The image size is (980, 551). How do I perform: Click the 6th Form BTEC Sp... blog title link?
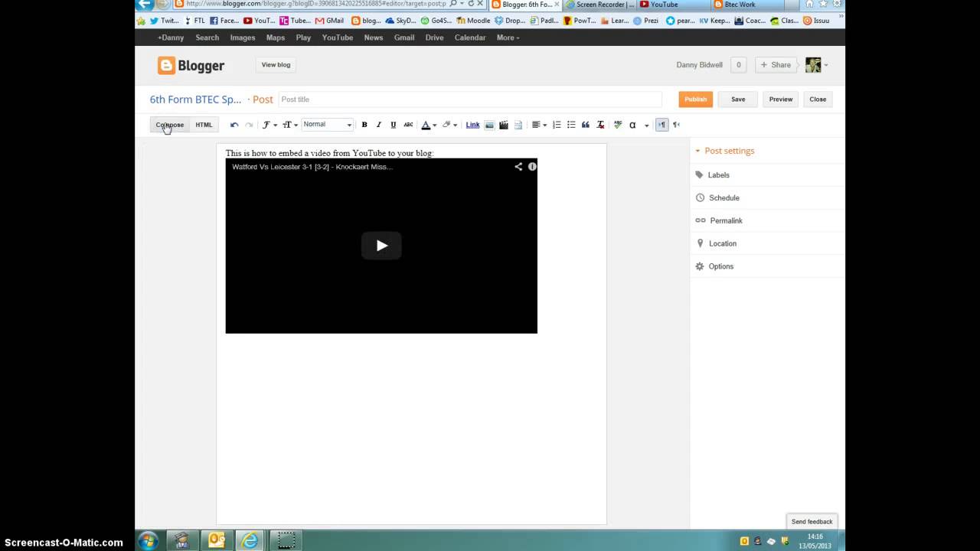click(195, 99)
